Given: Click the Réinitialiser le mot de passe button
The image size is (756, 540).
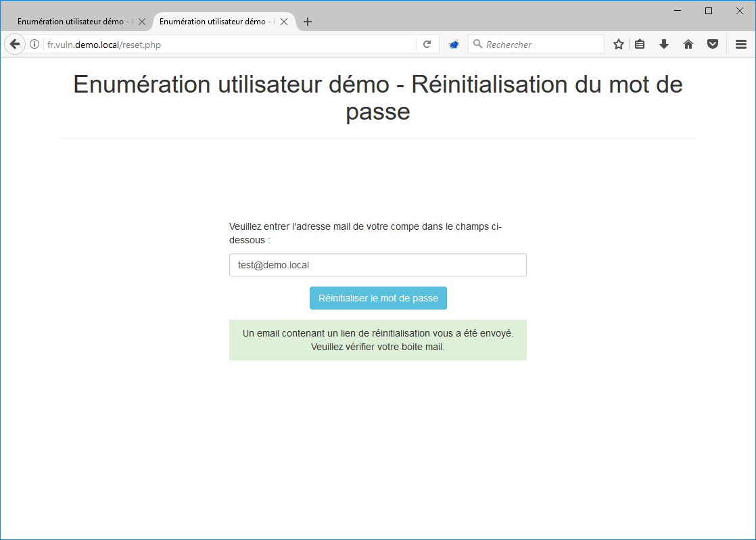Looking at the screenshot, I should (x=378, y=297).
